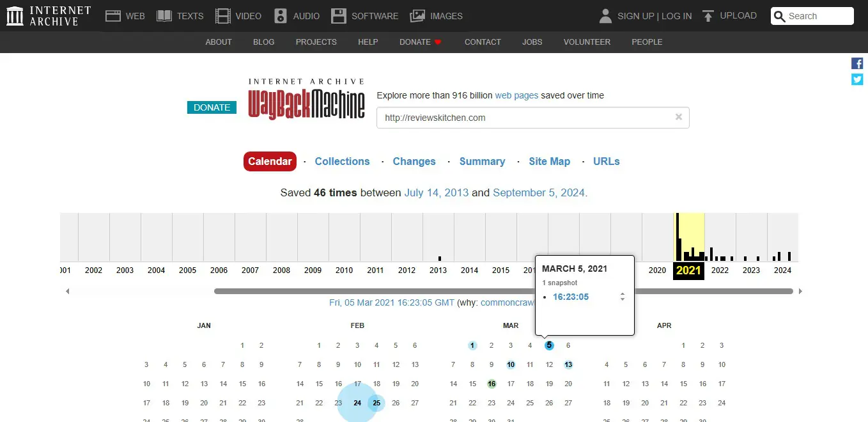Open the Web section icon
The width and height of the screenshot is (868, 422).
pyautogui.click(x=113, y=16)
